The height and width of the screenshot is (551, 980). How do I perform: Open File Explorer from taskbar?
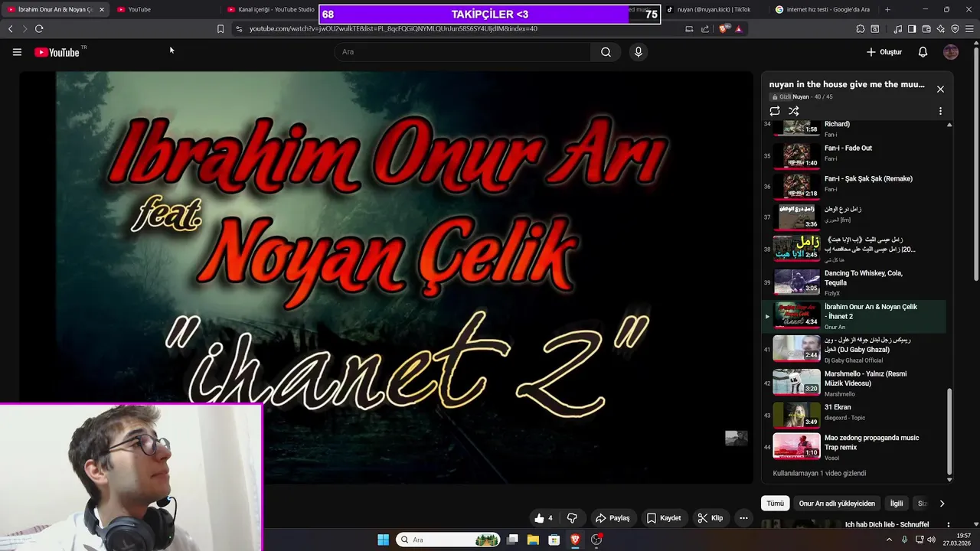point(533,540)
